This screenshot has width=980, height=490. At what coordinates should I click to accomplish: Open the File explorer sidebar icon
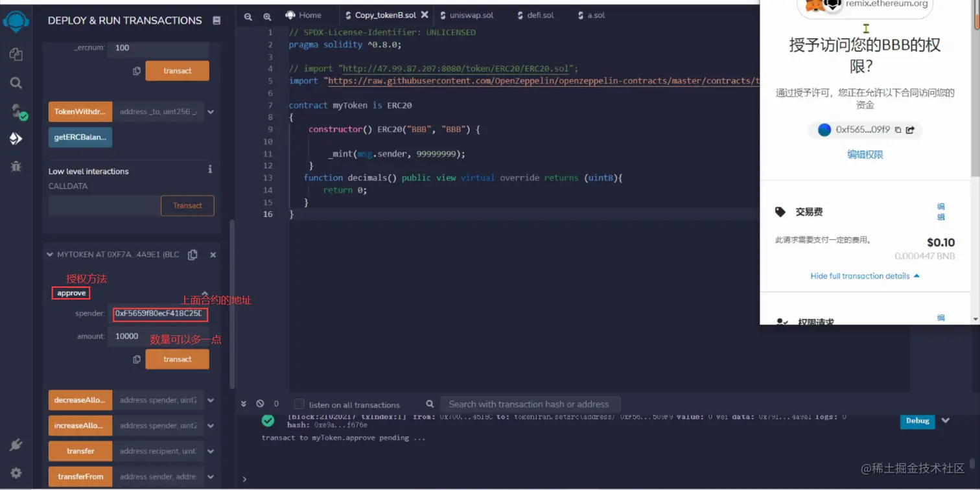pyautogui.click(x=16, y=54)
